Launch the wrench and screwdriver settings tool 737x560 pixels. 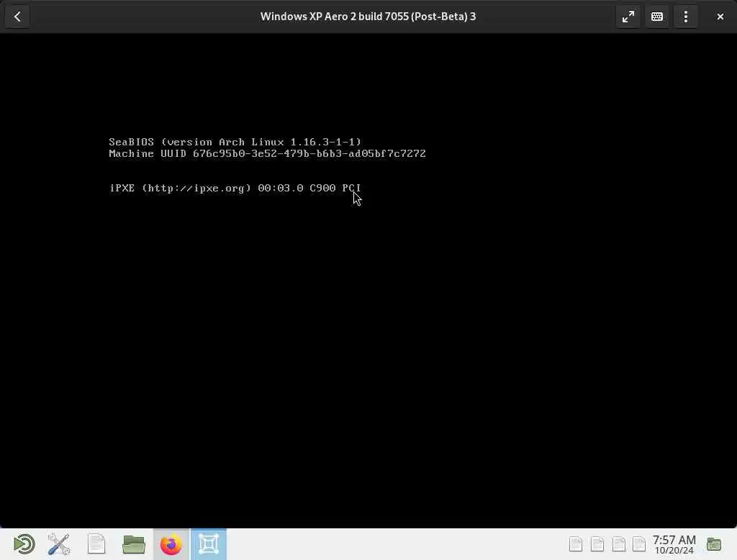59,544
